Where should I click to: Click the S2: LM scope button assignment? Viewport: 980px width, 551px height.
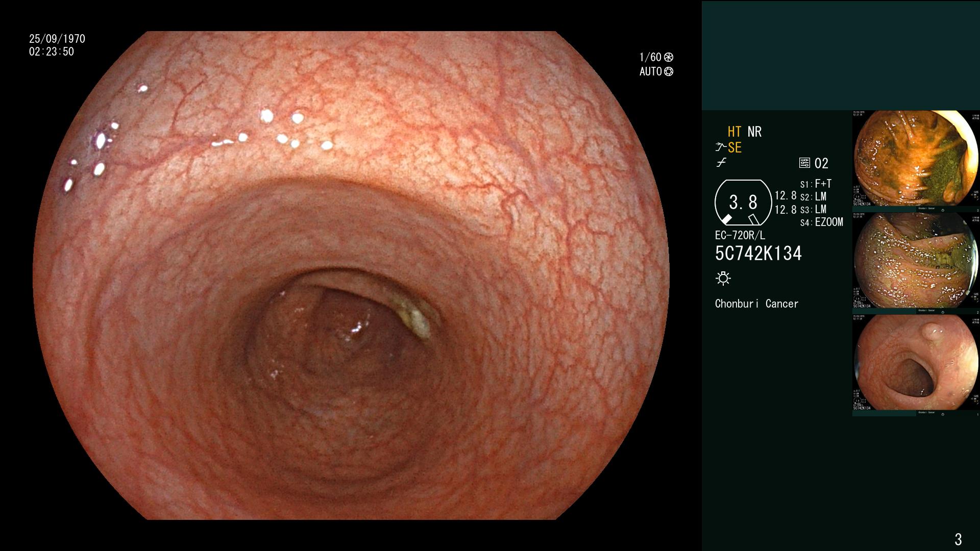pyautogui.click(x=813, y=196)
